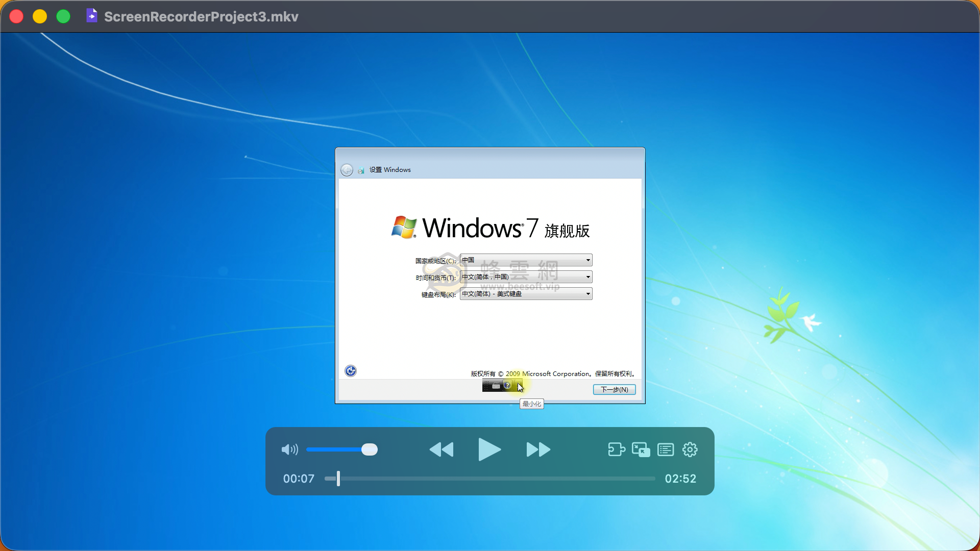
Task: Seek along the playback progress bar
Action: (x=490, y=479)
